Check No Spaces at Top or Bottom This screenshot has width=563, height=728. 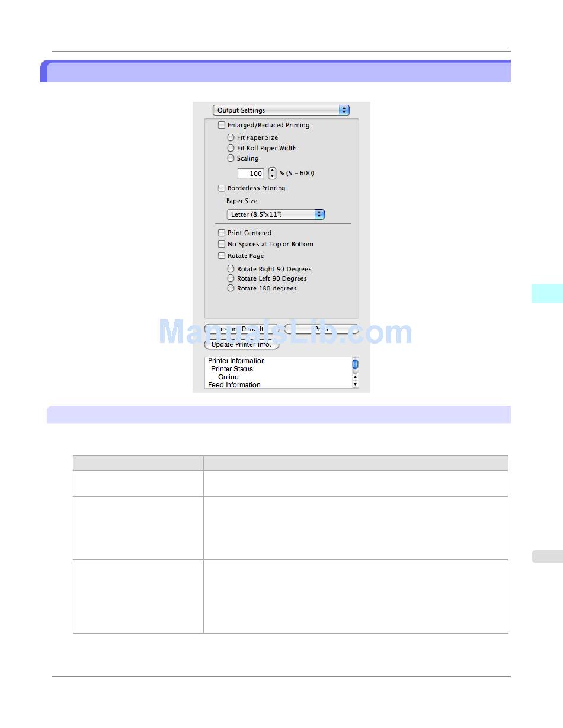coord(222,244)
